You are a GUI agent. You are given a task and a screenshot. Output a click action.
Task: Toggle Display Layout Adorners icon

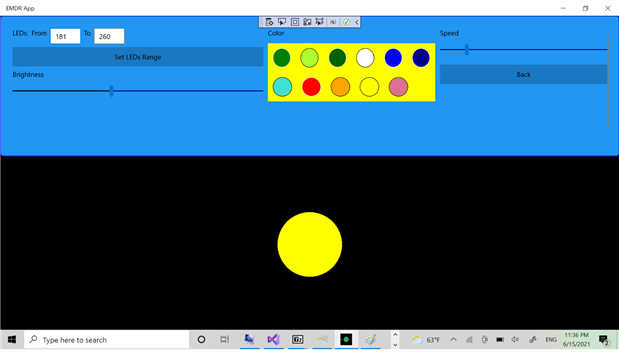point(294,22)
